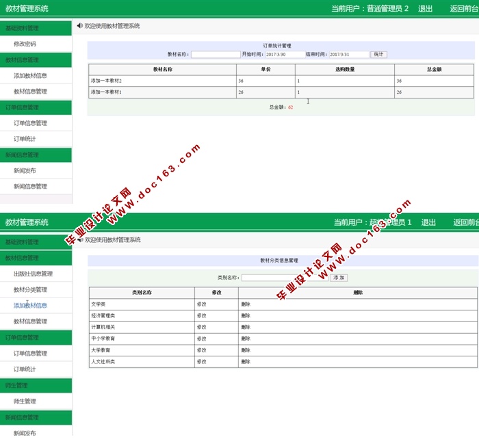Click 删除 in the 大学教育 row

pyautogui.click(x=246, y=350)
